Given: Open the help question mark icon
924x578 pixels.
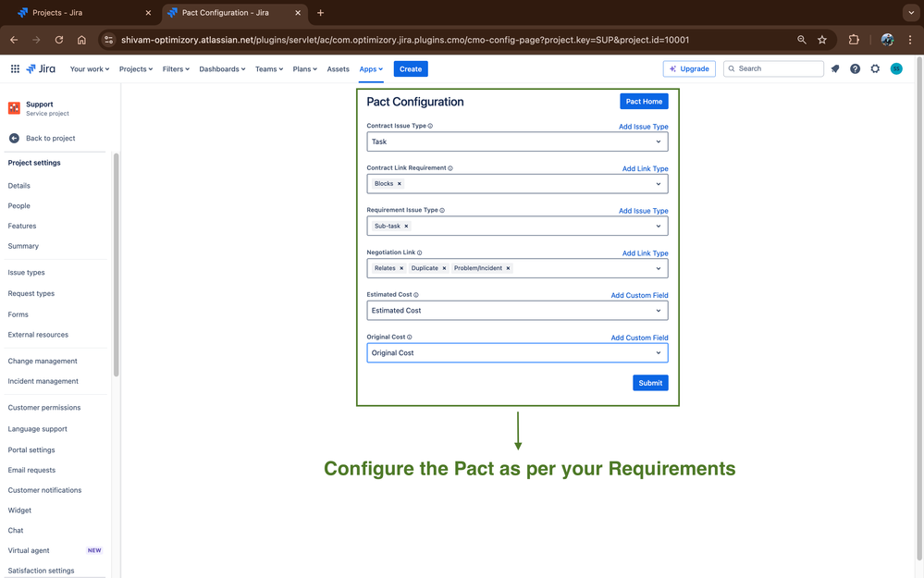Looking at the screenshot, I should point(855,68).
